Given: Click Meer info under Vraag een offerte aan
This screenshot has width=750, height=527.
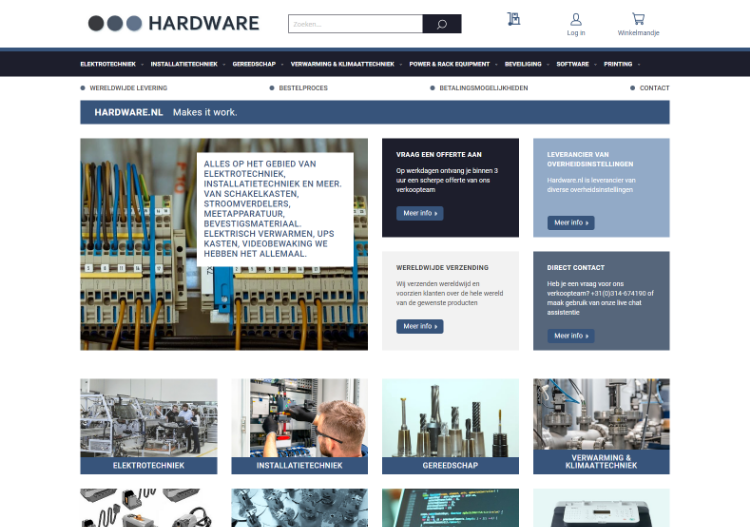Looking at the screenshot, I should (x=419, y=213).
